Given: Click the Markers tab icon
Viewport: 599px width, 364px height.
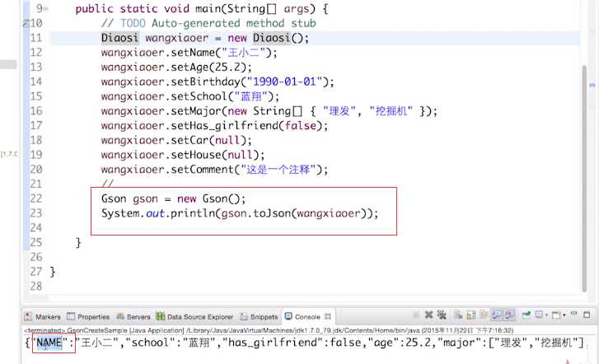Looking at the screenshot, I should click(28, 316).
